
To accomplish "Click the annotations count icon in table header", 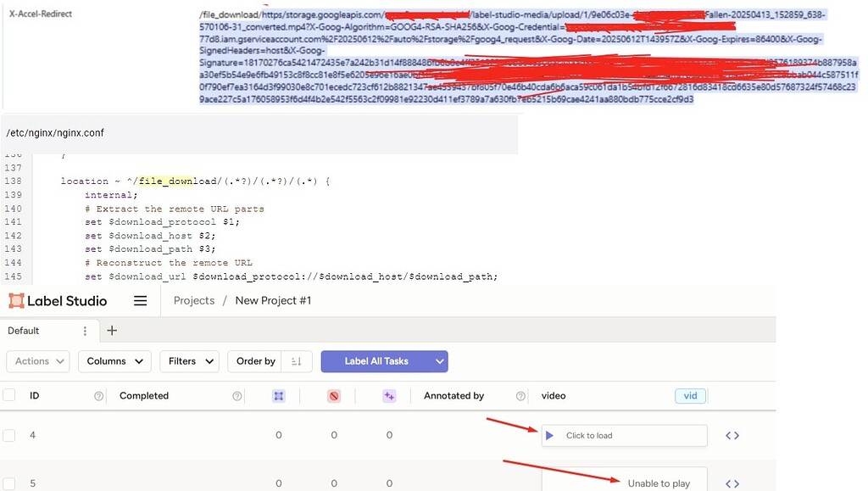I will click(x=278, y=395).
